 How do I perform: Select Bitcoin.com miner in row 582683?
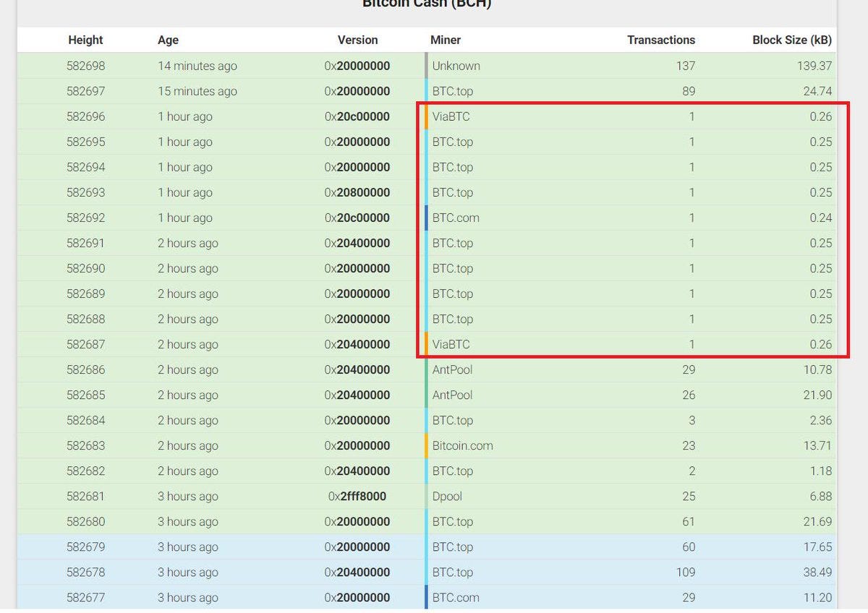(x=462, y=445)
